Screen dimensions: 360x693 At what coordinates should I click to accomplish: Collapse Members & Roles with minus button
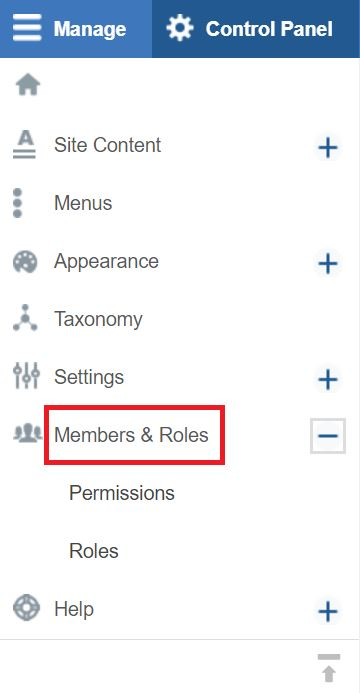[x=328, y=436]
